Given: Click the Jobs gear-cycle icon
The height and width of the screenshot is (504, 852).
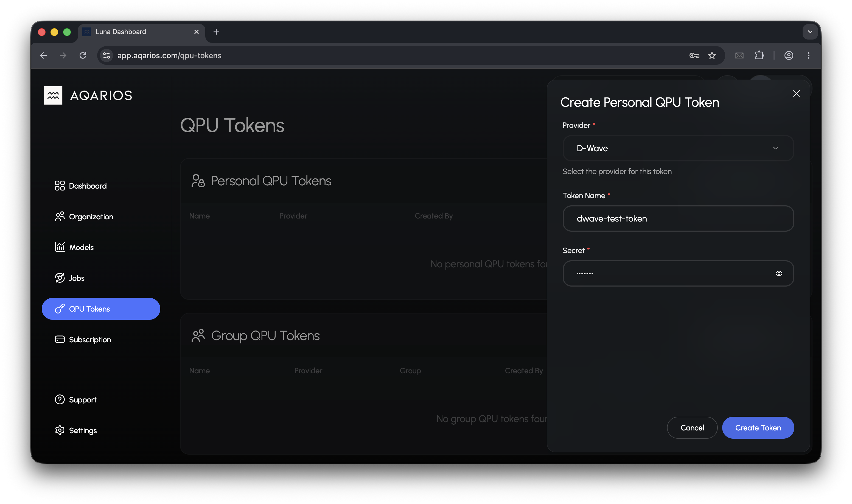Looking at the screenshot, I should 60,278.
